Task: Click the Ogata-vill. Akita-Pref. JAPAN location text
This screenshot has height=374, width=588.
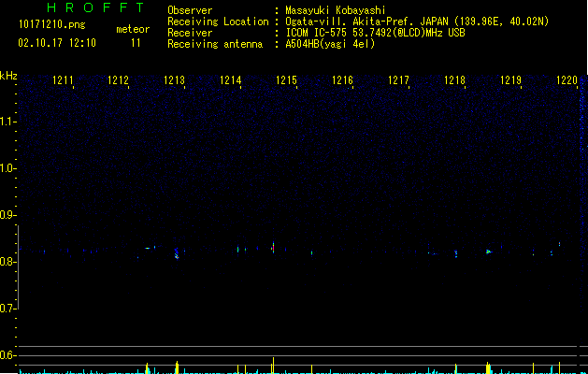Action: 417,22
